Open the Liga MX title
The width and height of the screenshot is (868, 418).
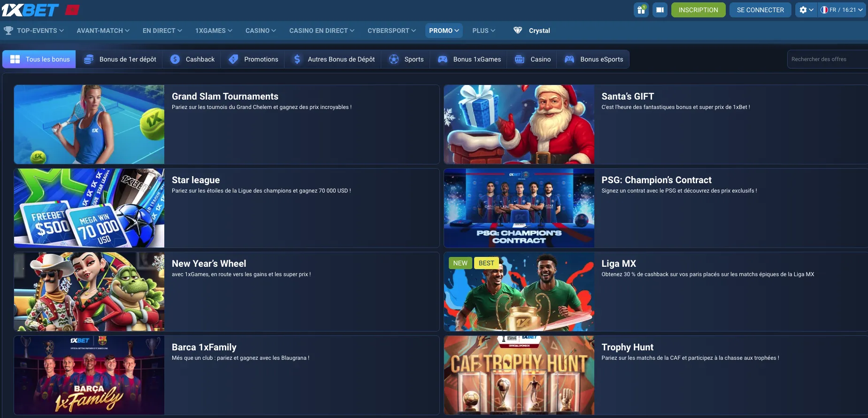tap(619, 263)
